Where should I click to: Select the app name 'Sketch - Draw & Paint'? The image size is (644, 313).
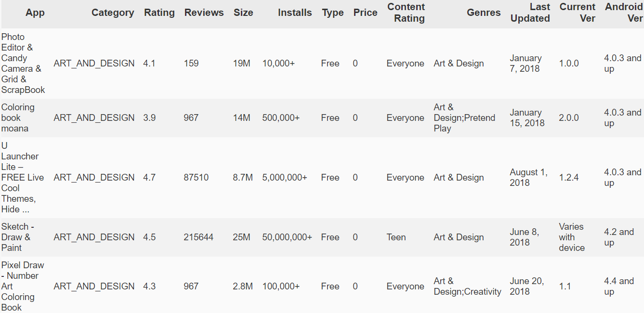(18, 237)
